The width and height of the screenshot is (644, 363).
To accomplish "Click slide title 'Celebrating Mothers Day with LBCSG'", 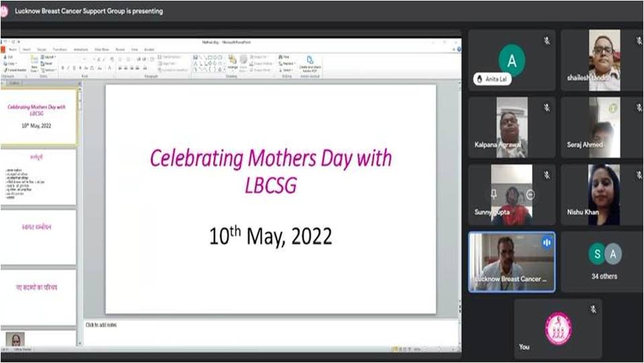I will 271,170.
